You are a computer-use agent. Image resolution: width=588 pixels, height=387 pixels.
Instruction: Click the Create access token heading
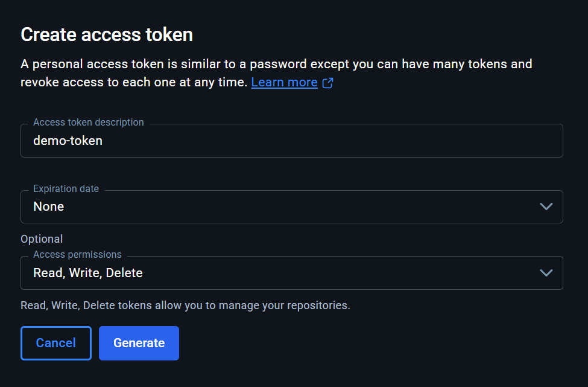(107, 34)
